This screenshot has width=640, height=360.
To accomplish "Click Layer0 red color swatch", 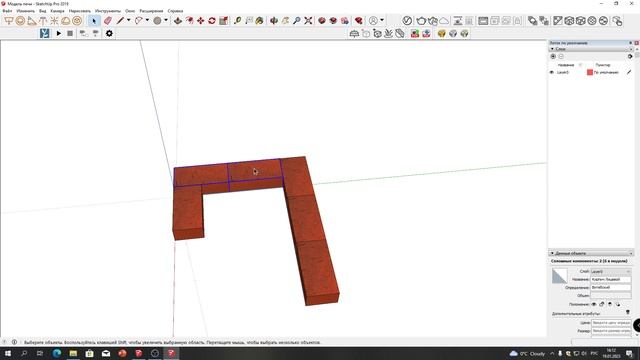I will pos(590,72).
